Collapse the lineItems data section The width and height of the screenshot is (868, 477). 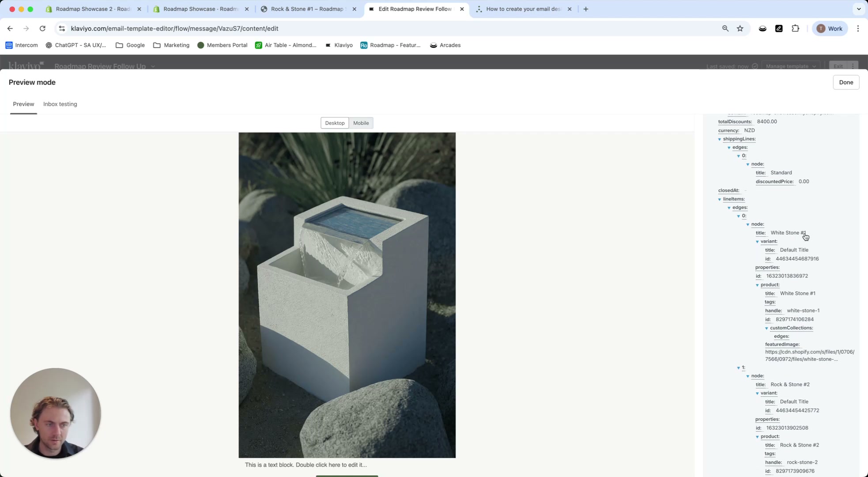(720, 199)
